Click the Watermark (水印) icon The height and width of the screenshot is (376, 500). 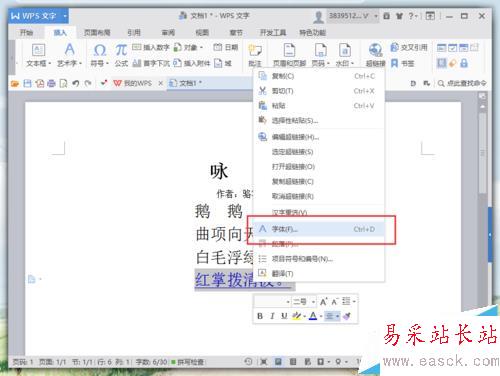pyautogui.click(x=345, y=50)
